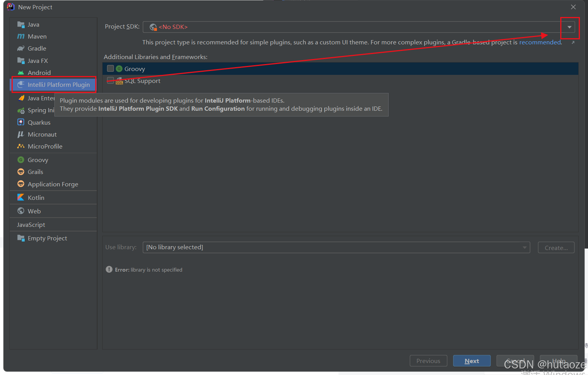
Task: Click the Help button
Action: coord(559,361)
